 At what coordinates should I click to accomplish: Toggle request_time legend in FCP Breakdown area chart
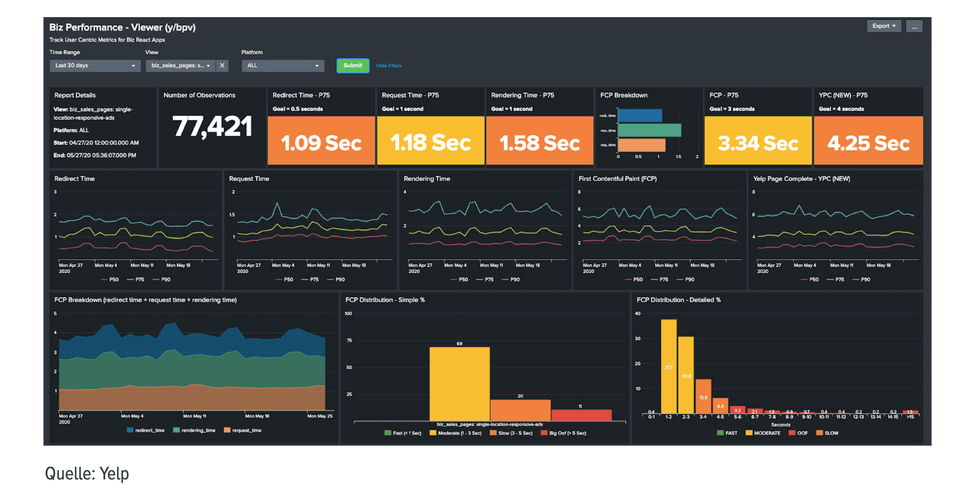243,430
